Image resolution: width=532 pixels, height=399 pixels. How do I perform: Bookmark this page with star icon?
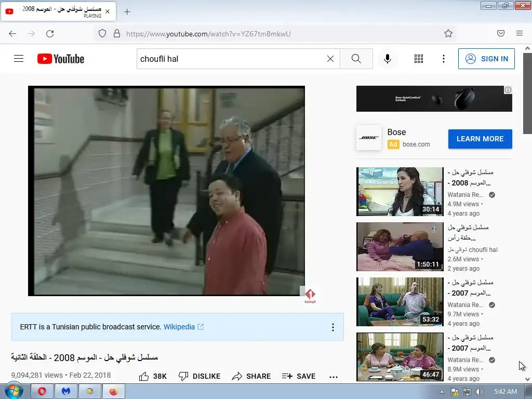tap(448, 33)
